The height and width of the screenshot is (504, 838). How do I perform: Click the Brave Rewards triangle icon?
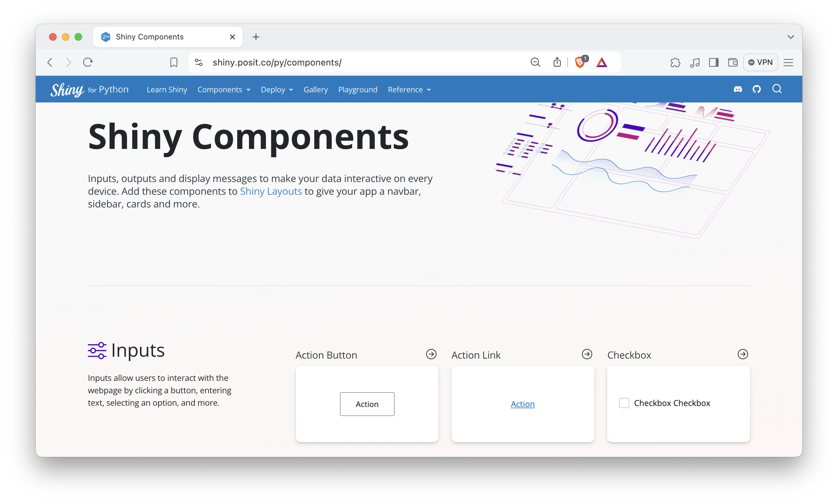(x=601, y=62)
